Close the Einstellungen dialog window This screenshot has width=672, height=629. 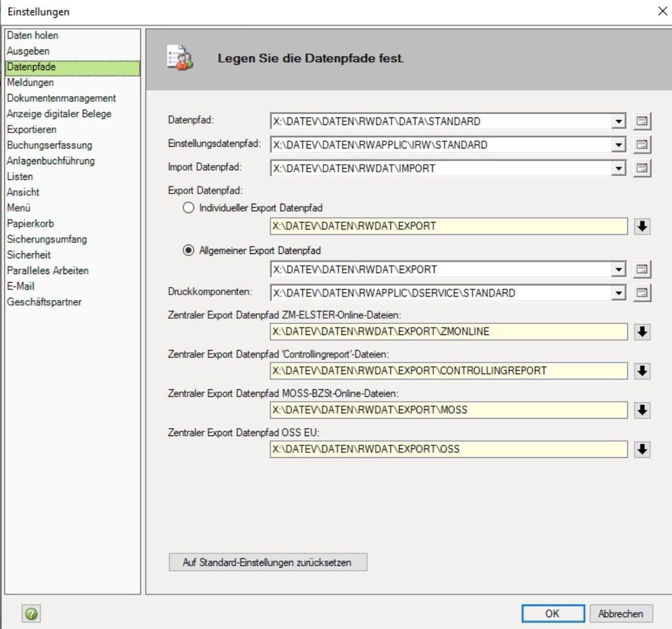(x=663, y=11)
